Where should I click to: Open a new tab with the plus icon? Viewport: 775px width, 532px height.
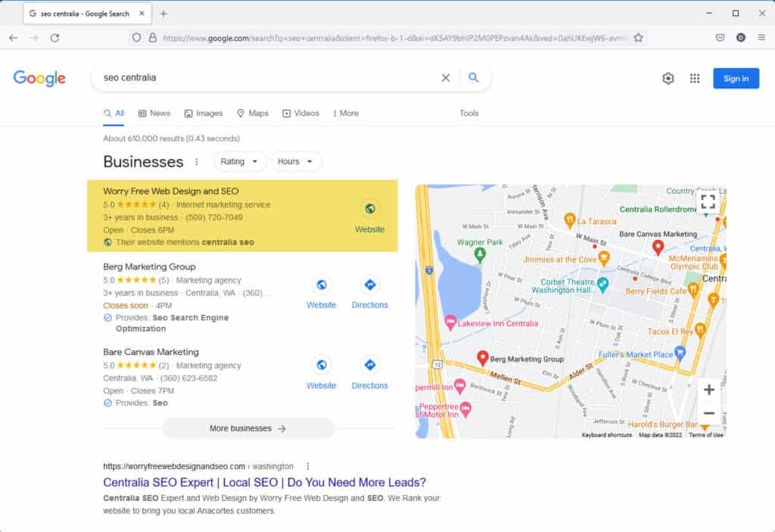163,14
